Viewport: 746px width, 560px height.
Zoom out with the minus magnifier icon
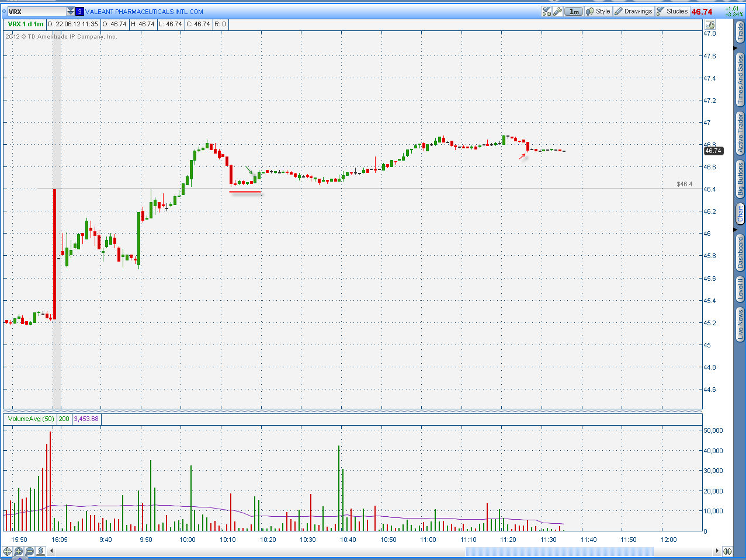(30, 551)
